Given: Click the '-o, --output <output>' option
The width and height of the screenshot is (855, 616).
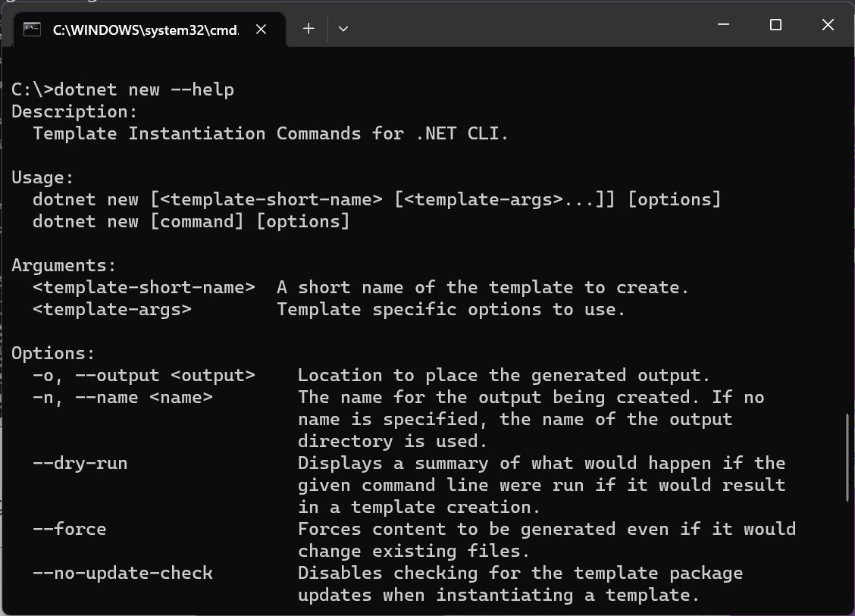Looking at the screenshot, I should point(144,375).
